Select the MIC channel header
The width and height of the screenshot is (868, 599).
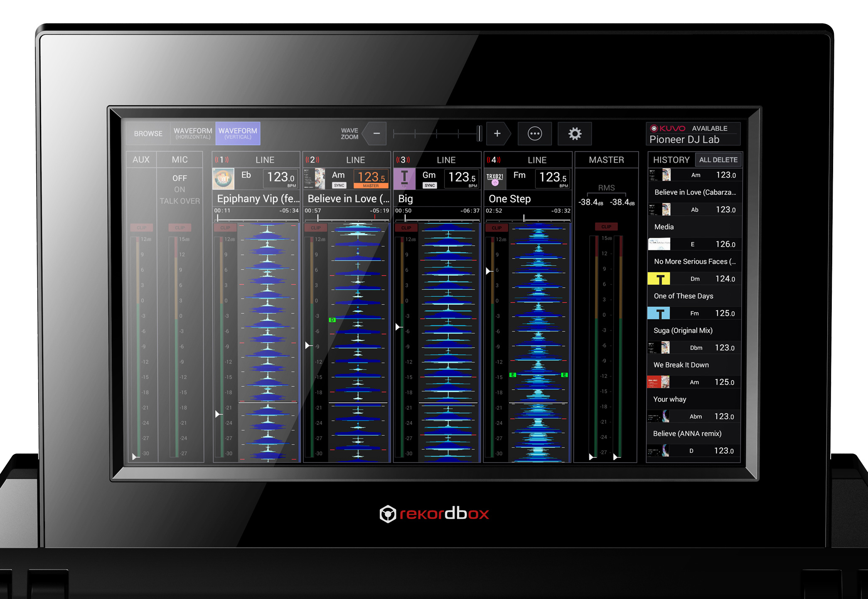(180, 160)
